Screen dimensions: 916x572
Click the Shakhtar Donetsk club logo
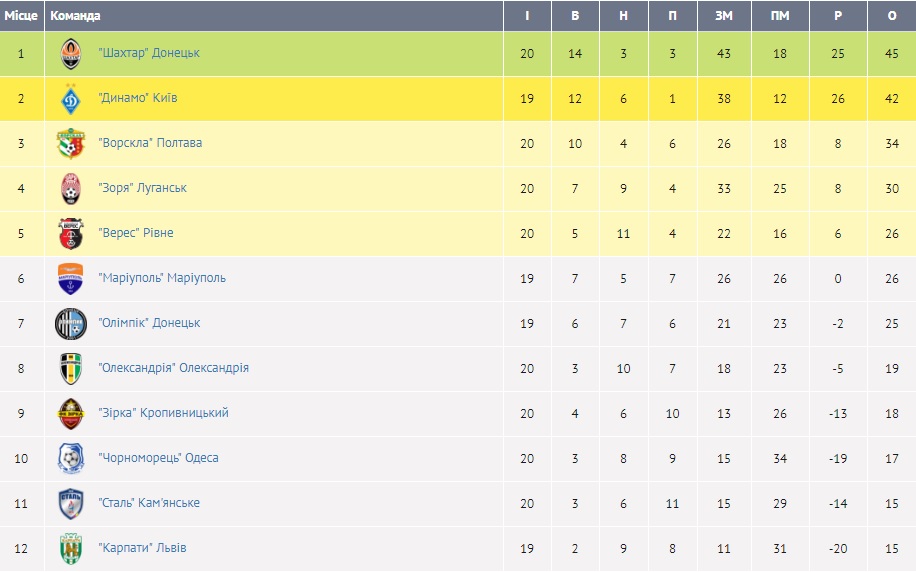click(71, 54)
